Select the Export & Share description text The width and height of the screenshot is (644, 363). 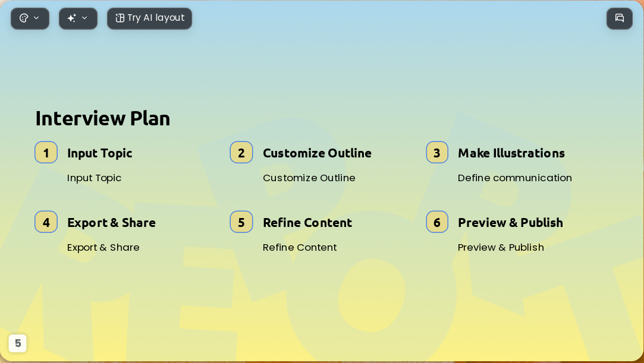(x=103, y=248)
